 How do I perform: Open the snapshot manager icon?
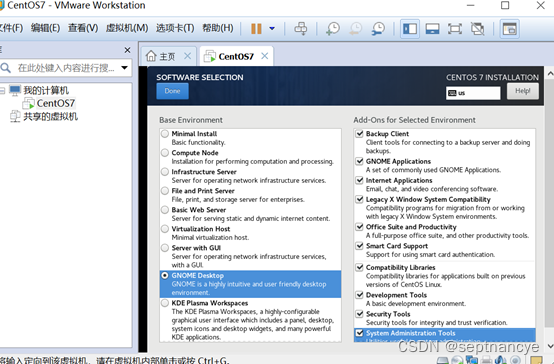pyautogui.click(x=378, y=29)
